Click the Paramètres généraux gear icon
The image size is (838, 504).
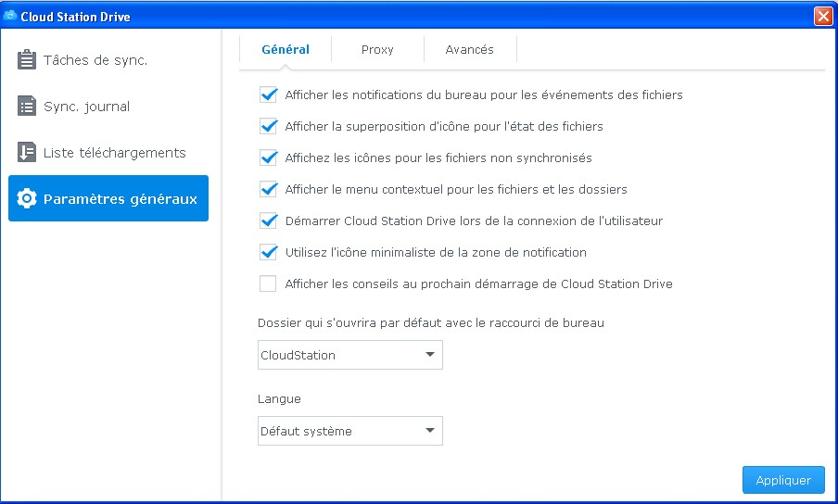point(27,199)
